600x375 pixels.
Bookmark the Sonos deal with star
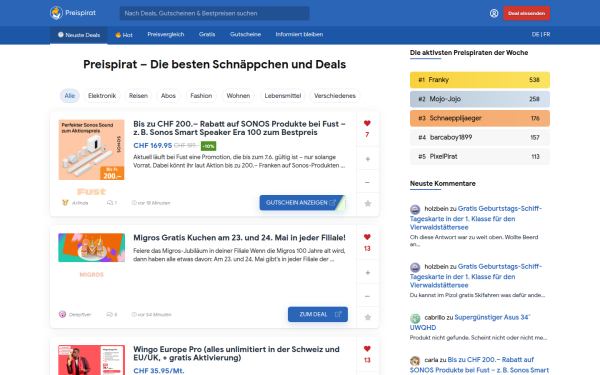point(368,203)
